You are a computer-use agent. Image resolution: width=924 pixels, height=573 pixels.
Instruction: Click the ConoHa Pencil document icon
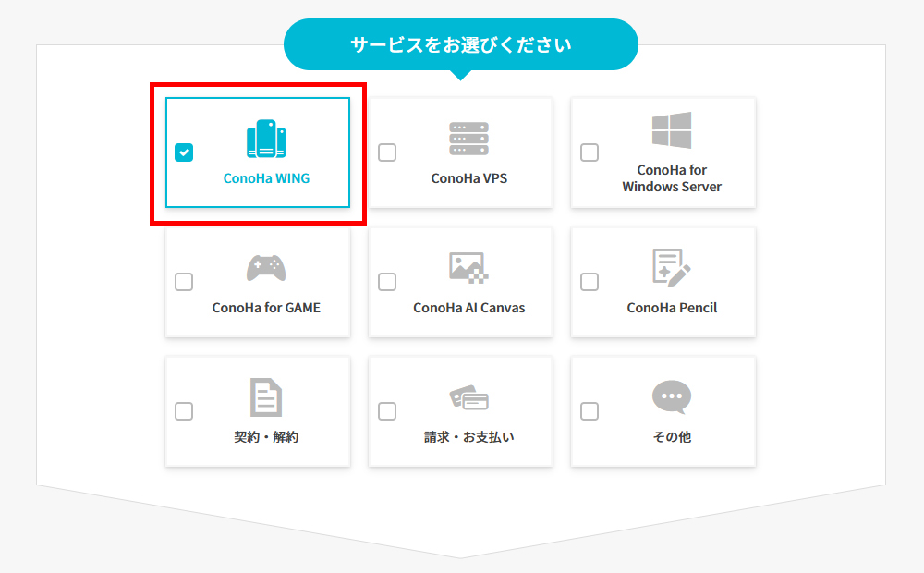coord(672,268)
